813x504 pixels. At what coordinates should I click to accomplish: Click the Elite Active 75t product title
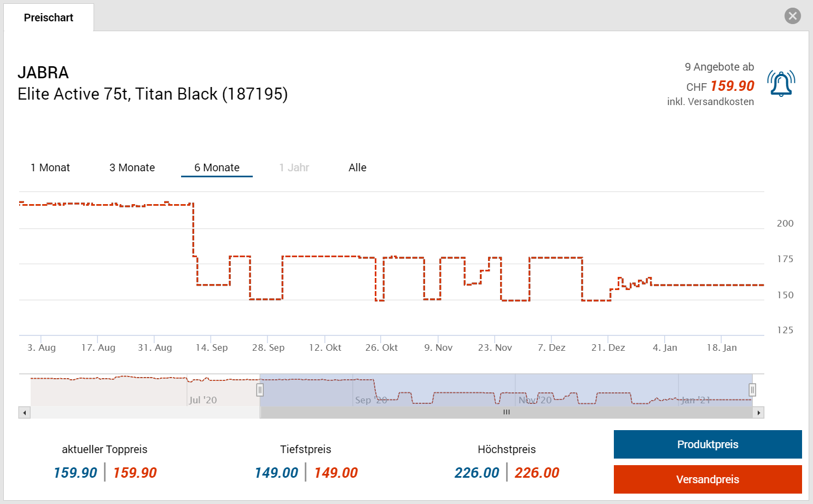pyautogui.click(x=153, y=94)
